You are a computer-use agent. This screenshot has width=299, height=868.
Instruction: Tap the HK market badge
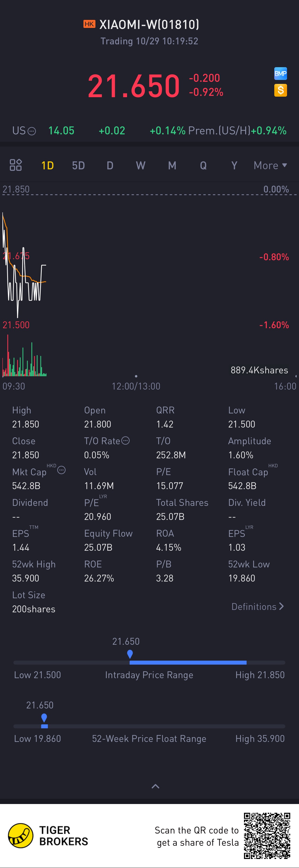point(89,24)
